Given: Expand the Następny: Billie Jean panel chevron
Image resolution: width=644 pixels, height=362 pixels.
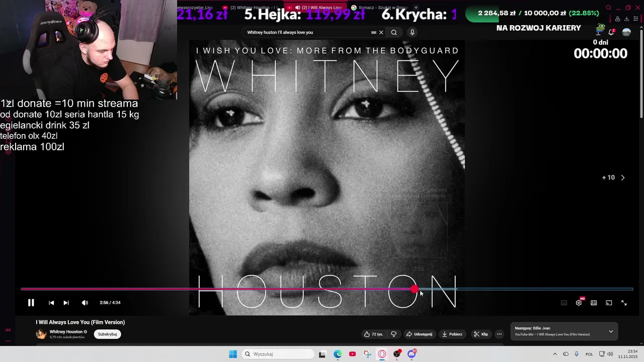Looking at the screenshot, I should [611, 331].
